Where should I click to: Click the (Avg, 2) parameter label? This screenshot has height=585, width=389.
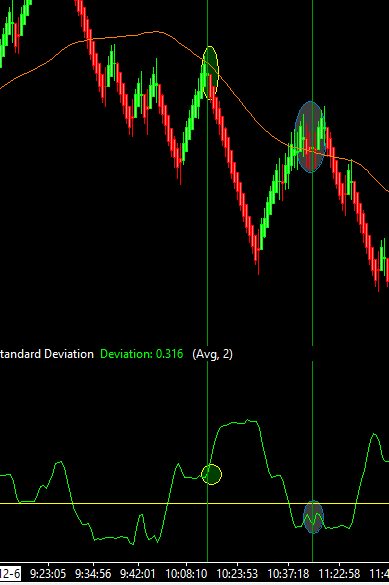coord(213,354)
